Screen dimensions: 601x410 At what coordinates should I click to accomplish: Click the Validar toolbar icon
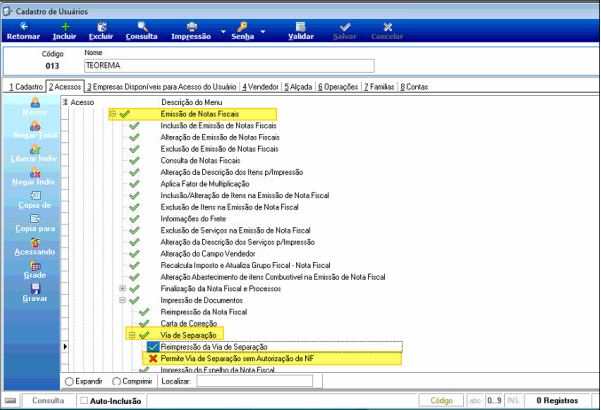(301, 26)
